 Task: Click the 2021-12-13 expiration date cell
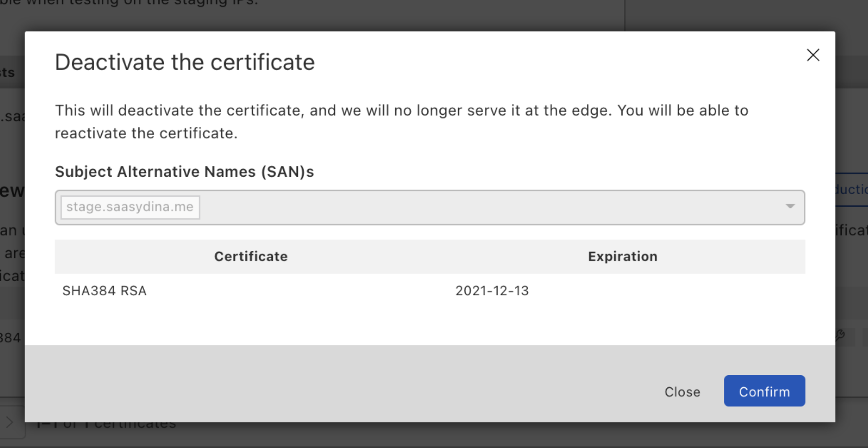pyautogui.click(x=492, y=291)
